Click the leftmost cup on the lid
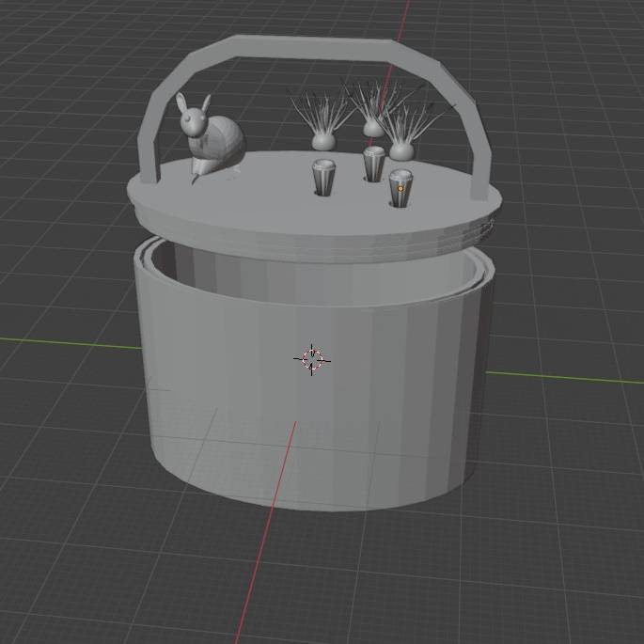 (323, 177)
